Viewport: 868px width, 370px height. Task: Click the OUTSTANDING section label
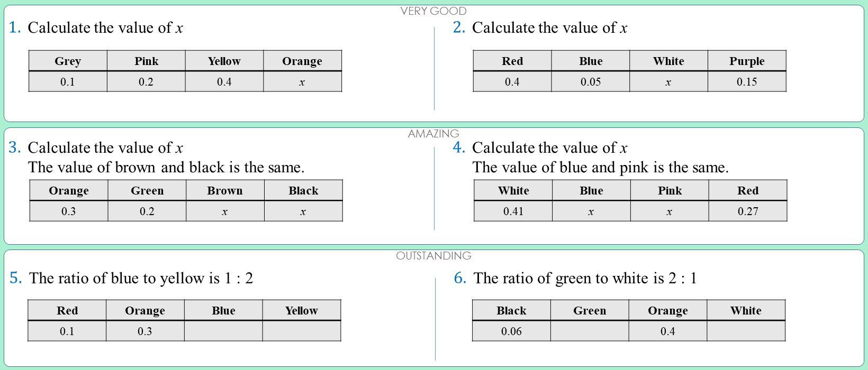(433, 256)
